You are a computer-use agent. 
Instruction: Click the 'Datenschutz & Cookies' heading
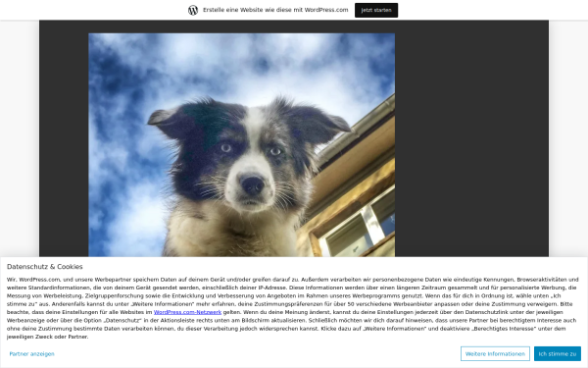tap(45, 267)
